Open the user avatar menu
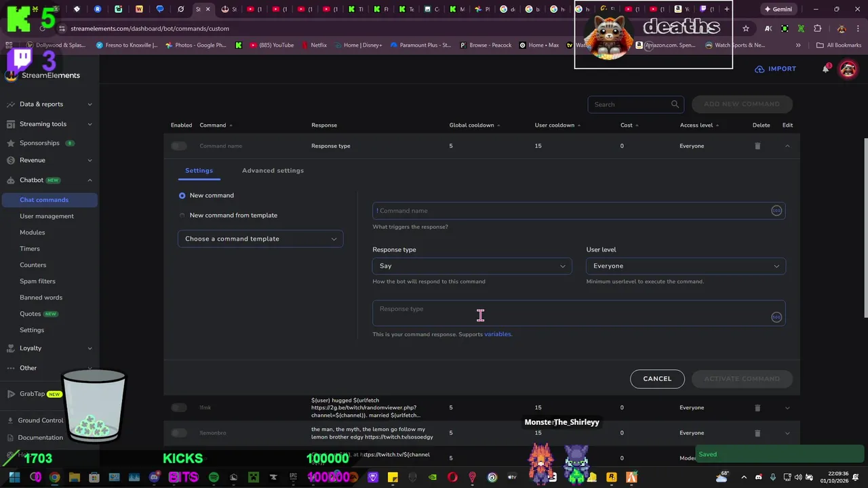Viewport: 868px width, 488px height. click(848, 68)
